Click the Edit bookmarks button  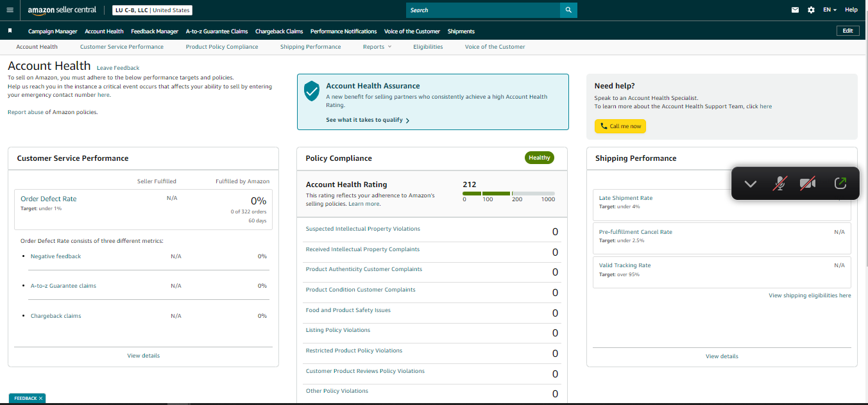click(848, 31)
